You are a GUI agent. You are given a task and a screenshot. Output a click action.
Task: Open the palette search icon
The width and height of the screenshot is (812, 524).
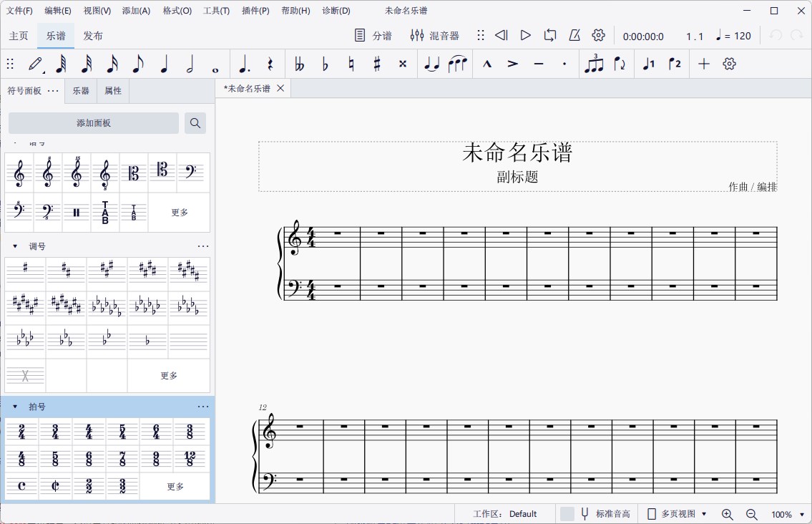click(x=195, y=122)
